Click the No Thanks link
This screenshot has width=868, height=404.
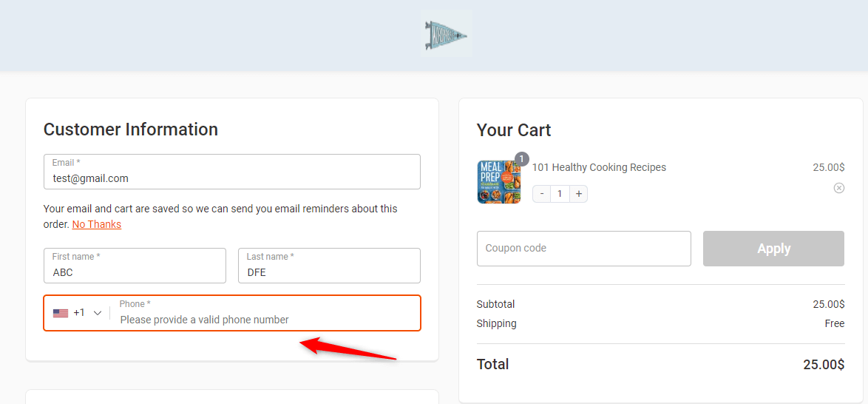click(x=96, y=224)
